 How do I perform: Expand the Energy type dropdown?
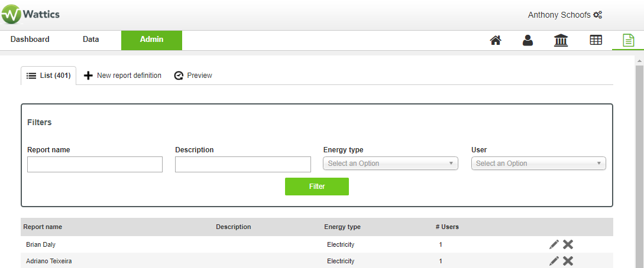[x=390, y=164]
